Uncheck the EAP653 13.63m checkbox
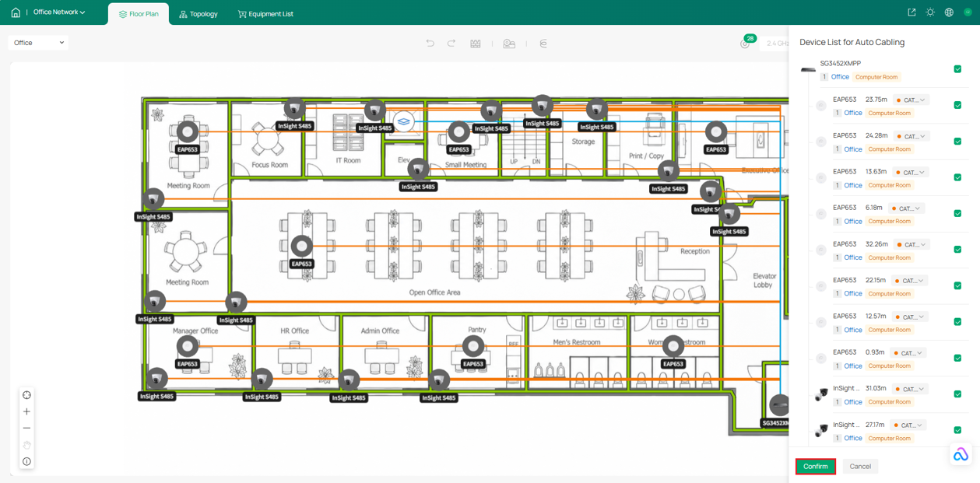The height and width of the screenshot is (483, 980). pos(957,177)
